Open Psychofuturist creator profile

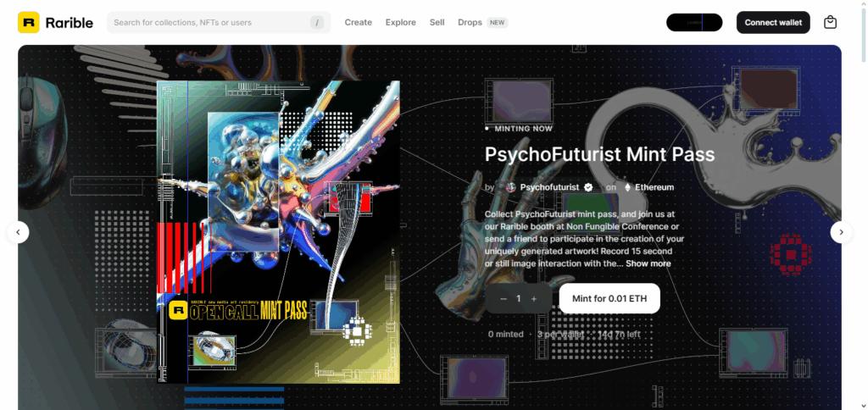coord(549,187)
